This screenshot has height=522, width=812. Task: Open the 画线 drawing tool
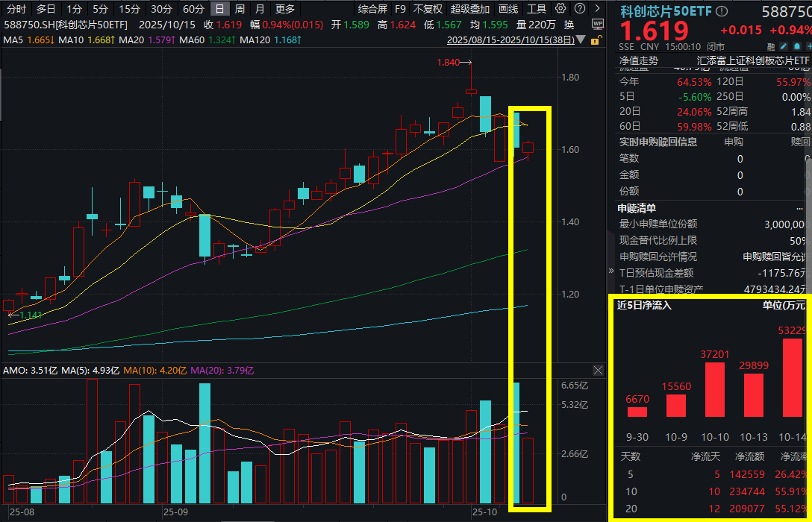coord(507,9)
